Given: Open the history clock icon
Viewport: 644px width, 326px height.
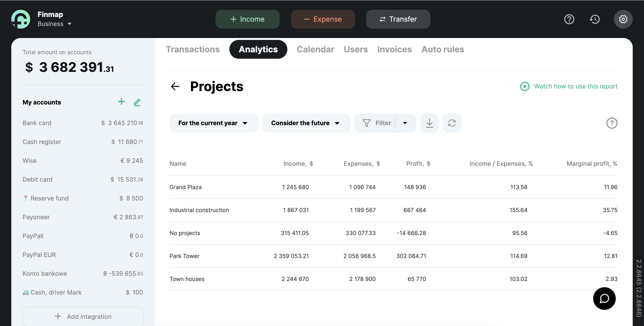Looking at the screenshot, I should coord(594,19).
